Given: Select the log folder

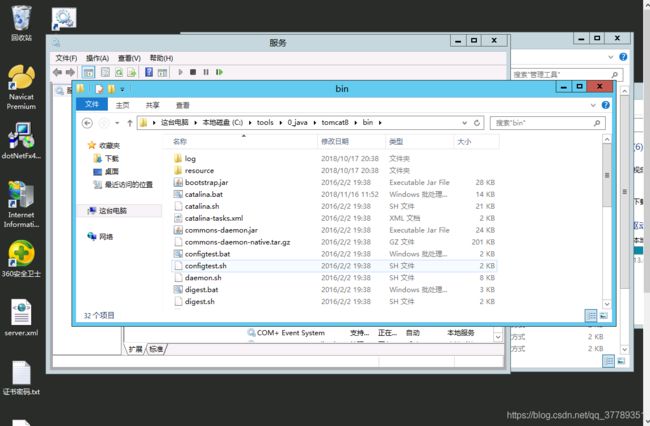Looking at the screenshot, I should point(334,159).
